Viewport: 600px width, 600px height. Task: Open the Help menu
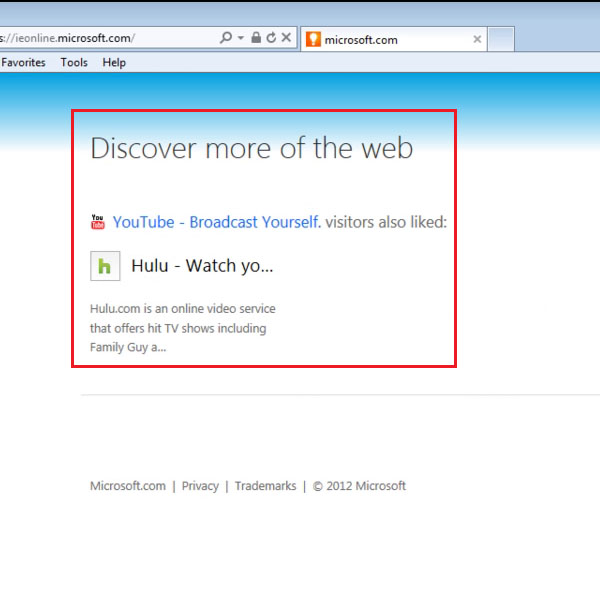[114, 62]
